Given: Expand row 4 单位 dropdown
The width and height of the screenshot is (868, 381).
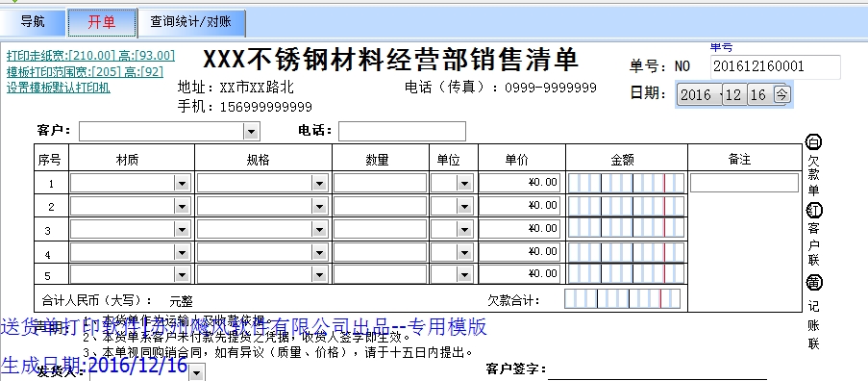Looking at the screenshot, I should 464,252.
